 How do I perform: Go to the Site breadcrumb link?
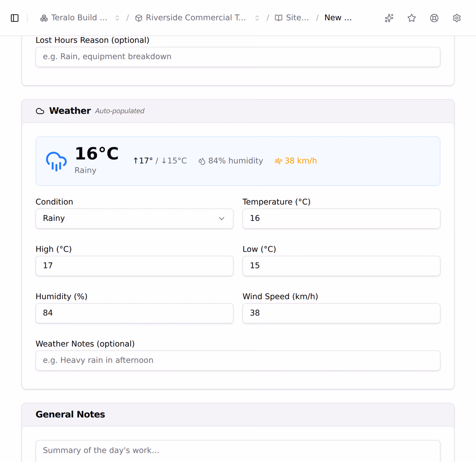pos(292,18)
